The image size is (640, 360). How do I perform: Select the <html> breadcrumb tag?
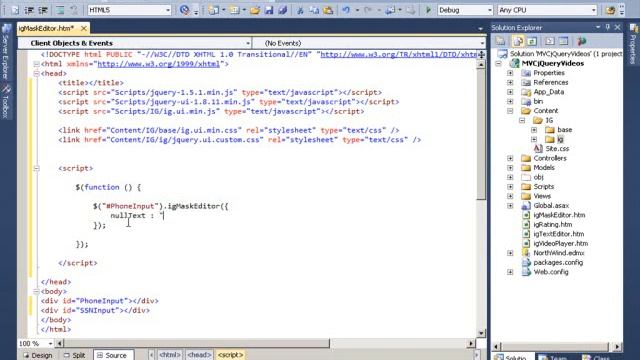tap(170, 355)
